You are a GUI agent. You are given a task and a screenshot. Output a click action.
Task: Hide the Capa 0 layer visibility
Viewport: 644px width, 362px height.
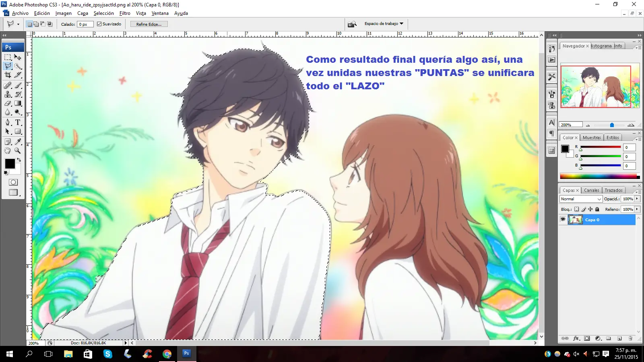pyautogui.click(x=563, y=220)
